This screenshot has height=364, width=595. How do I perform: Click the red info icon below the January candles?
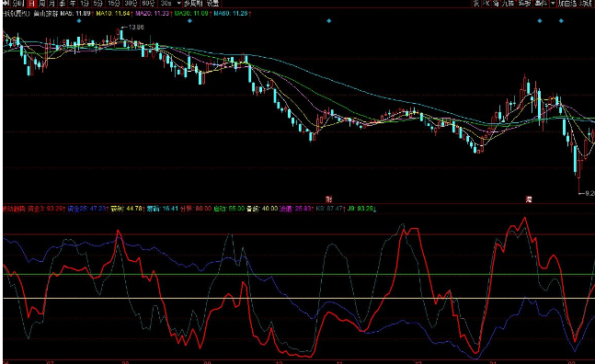coord(529,199)
